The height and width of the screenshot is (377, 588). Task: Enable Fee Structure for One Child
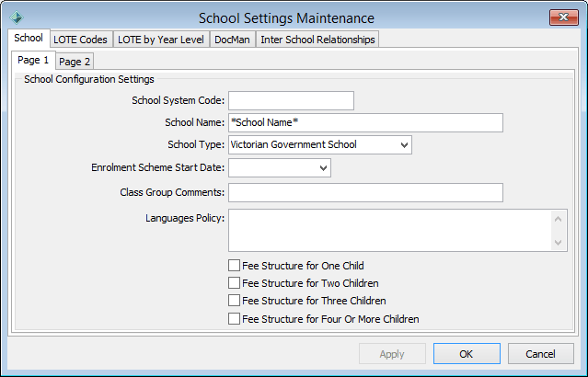[234, 266]
